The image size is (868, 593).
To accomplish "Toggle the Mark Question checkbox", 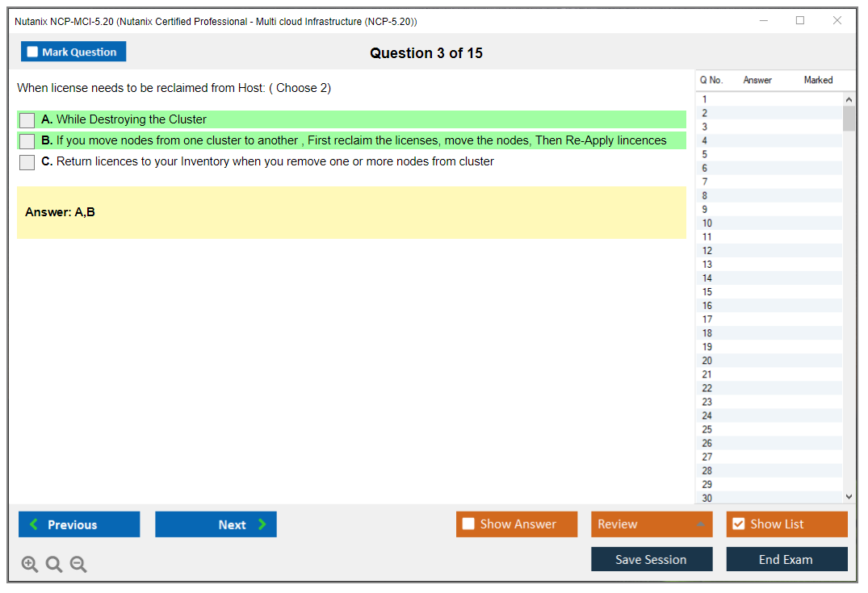I will [33, 52].
